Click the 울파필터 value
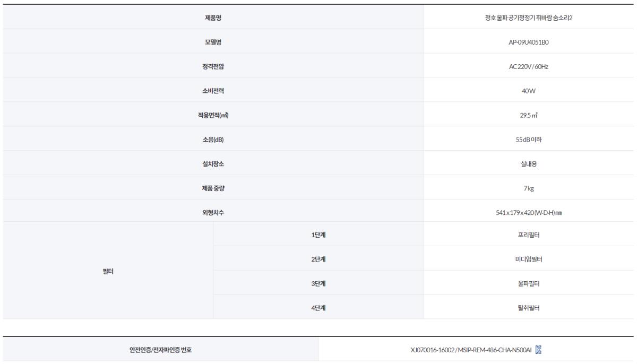Image resolution: width=637 pixels, height=364 pixels. coord(528,283)
